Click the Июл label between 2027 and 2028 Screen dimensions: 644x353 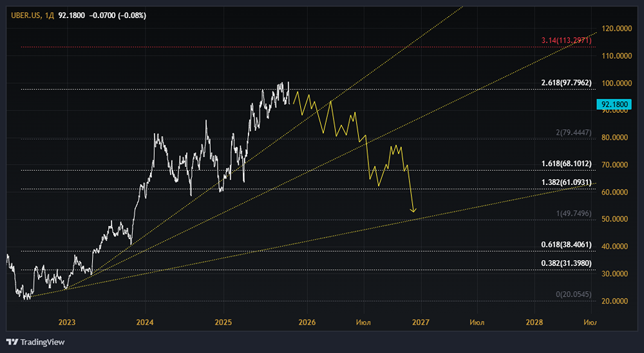coord(477,322)
